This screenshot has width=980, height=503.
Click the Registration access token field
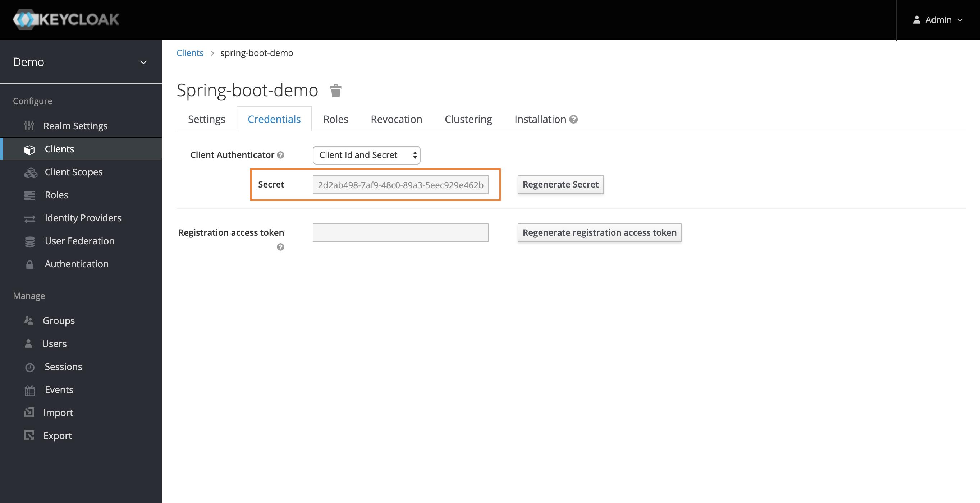[x=400, y=232]
